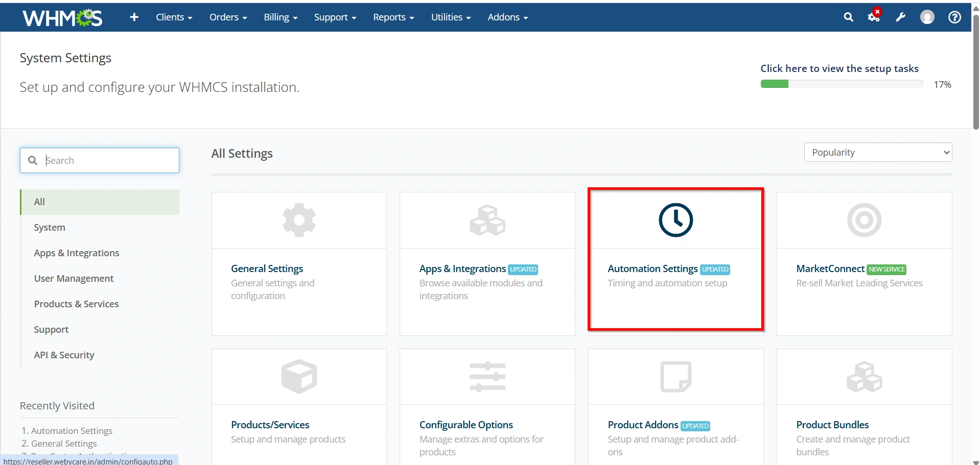Select the System category

click(x=100, y=228)
